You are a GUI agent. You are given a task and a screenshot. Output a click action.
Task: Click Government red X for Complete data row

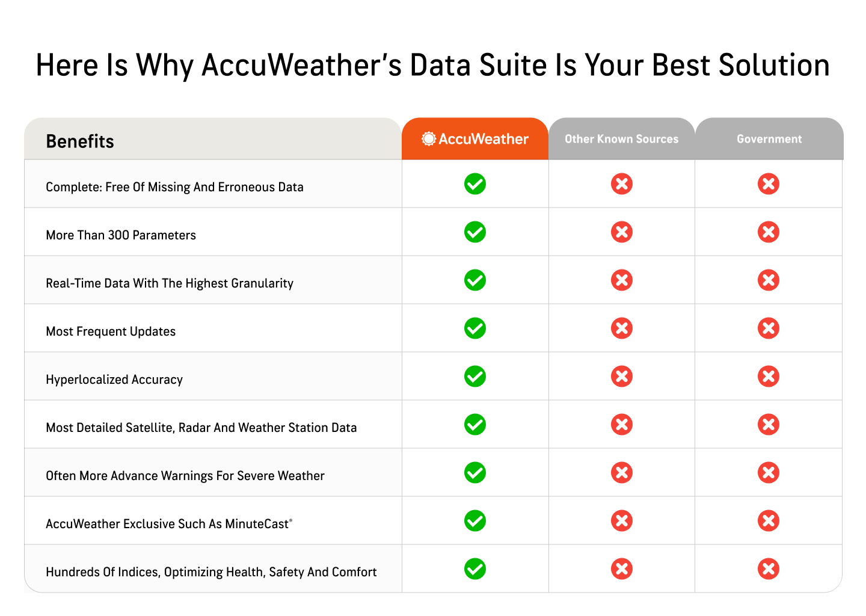[769, 184]
